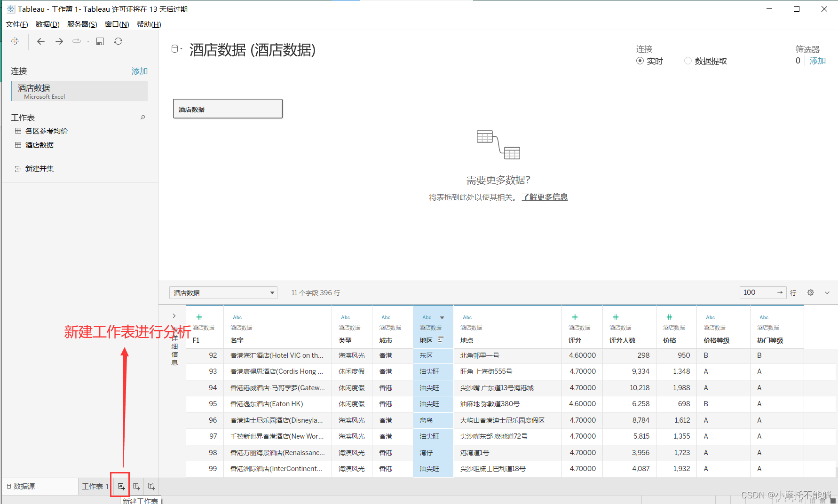Screen dimensions: 838x504
Task: Change data type of 类型 column
Action: click(x=346, y=317)
